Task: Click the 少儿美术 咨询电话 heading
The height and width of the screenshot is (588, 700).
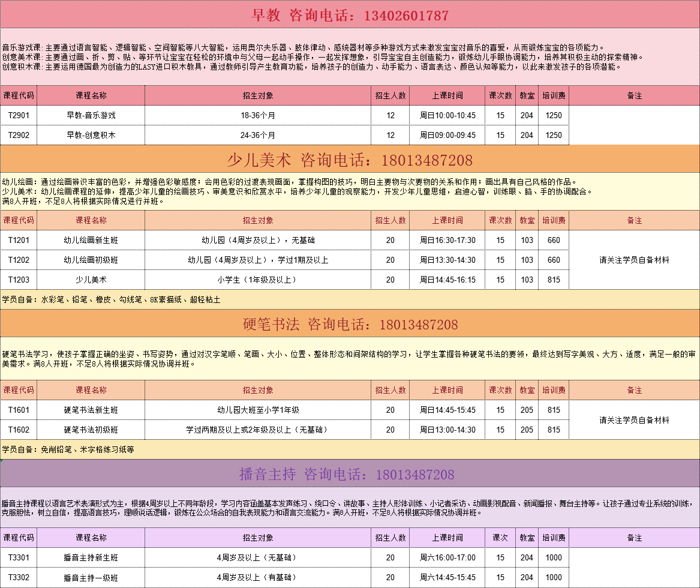Action: pyautogui.click(x=350, y=160)
